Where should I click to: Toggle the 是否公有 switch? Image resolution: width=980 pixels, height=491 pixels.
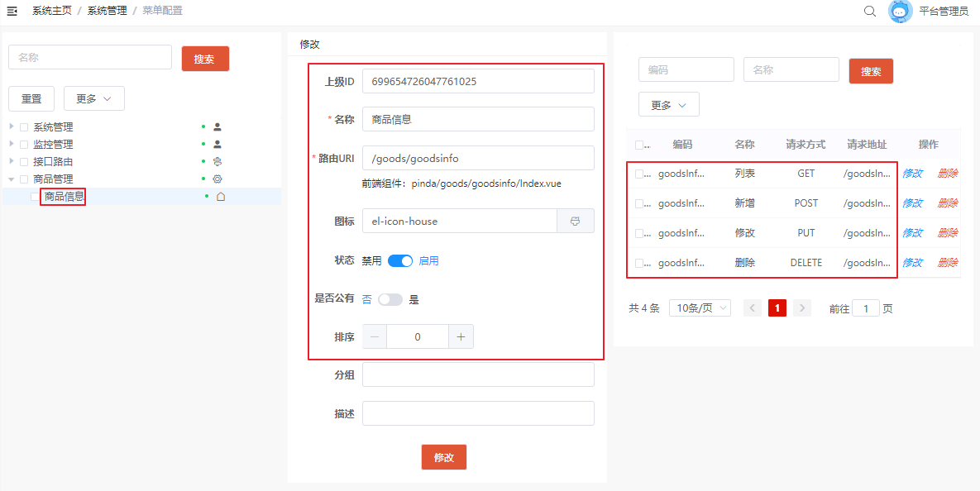click(x=390, y=299)
